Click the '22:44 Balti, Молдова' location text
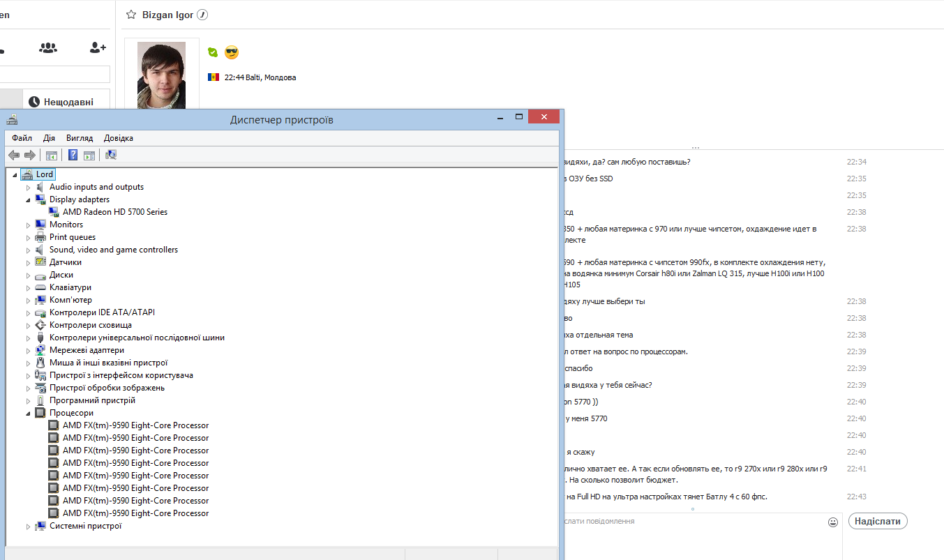Image resolution: width=944 pixels, height=560 pixels. tap(260, 77)
